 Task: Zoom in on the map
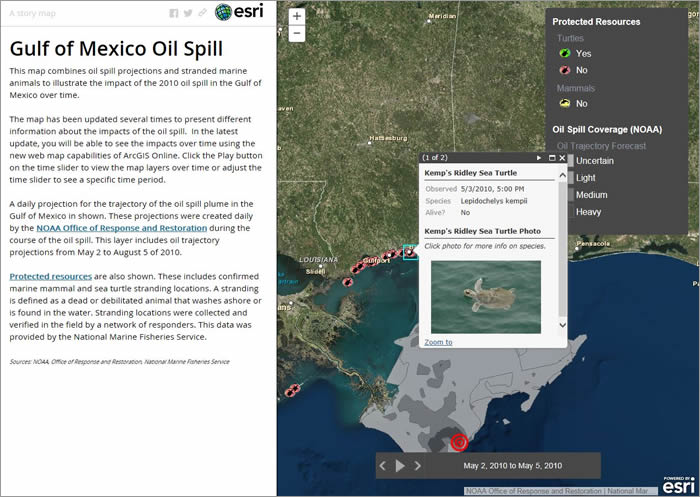297,17
